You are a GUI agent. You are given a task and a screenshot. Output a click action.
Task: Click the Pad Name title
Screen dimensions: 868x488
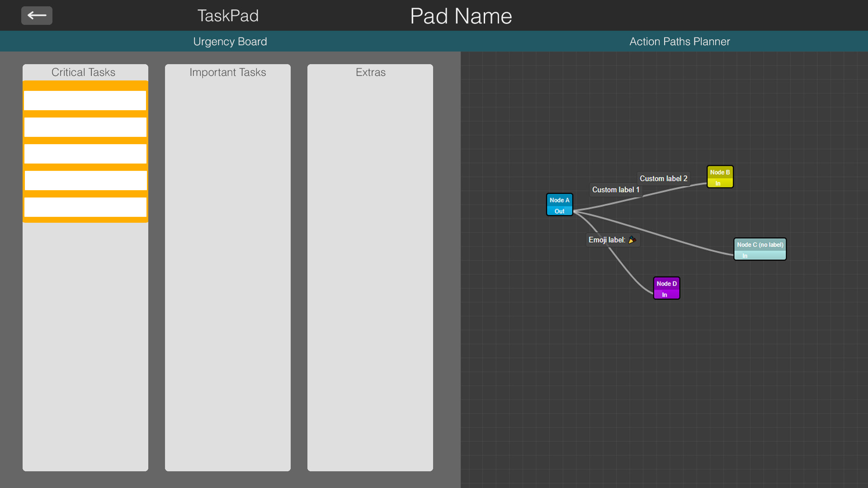click(x=461, y=16)
